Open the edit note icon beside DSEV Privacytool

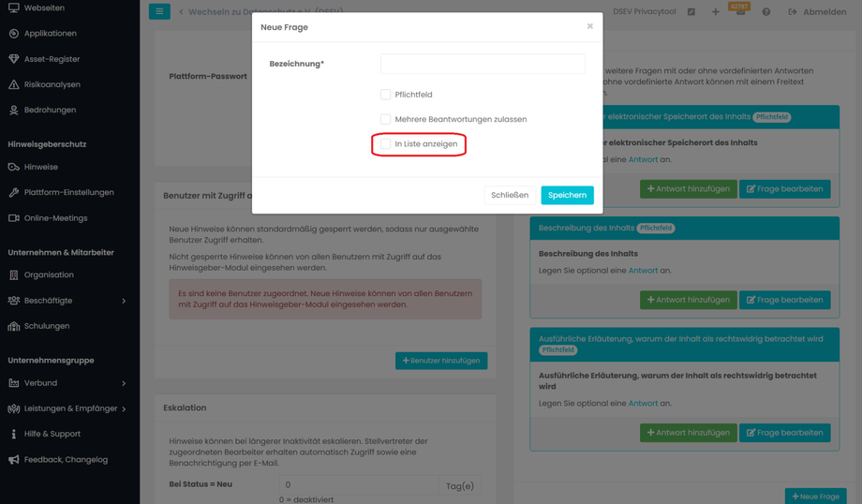click(691, 12)
